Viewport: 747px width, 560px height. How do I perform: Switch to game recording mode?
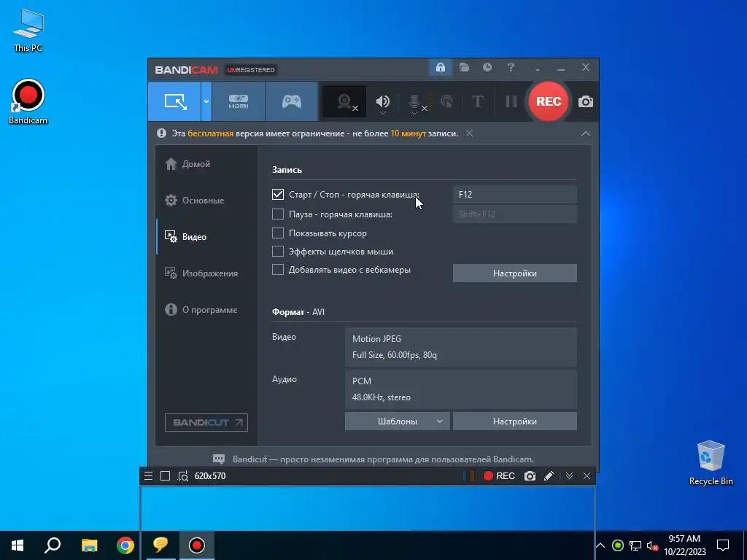[292, 101]
